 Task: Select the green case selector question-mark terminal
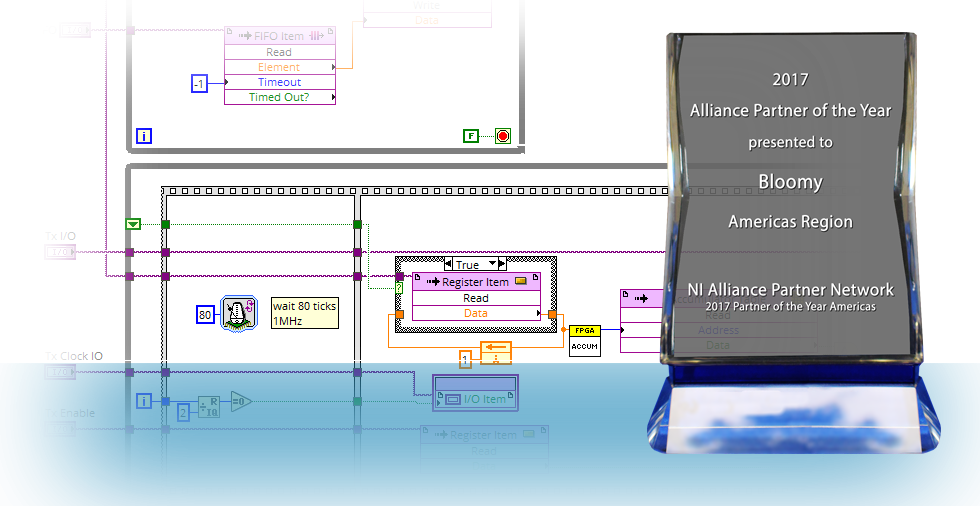[x=399, y=288]
